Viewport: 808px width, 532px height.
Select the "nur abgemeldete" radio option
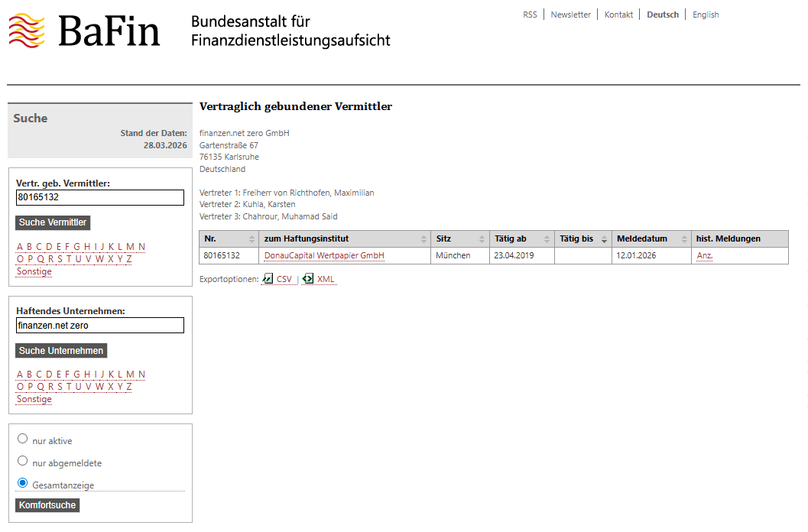coord(23,460)
